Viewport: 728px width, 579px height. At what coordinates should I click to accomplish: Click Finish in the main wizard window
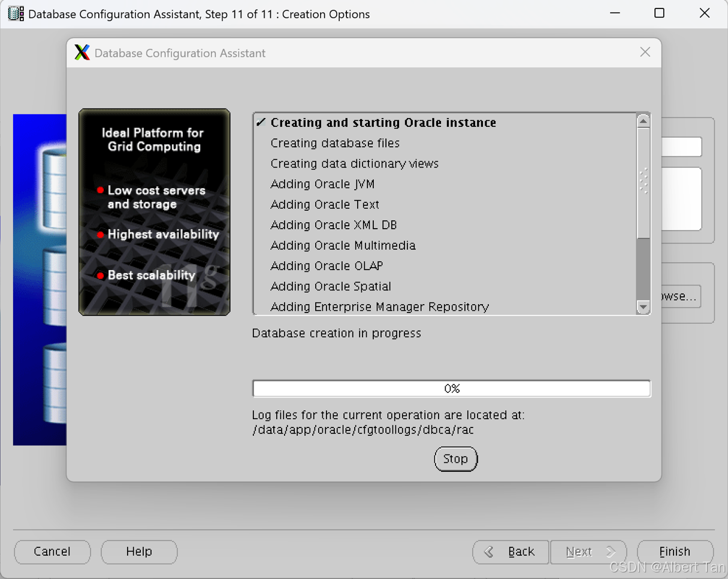coord(675,551)
